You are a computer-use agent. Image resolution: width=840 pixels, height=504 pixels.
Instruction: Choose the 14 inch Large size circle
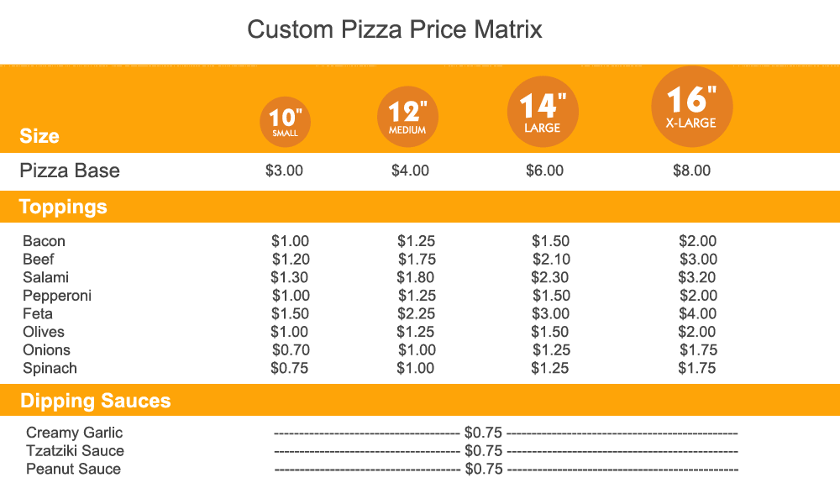(x=543, y=110)
